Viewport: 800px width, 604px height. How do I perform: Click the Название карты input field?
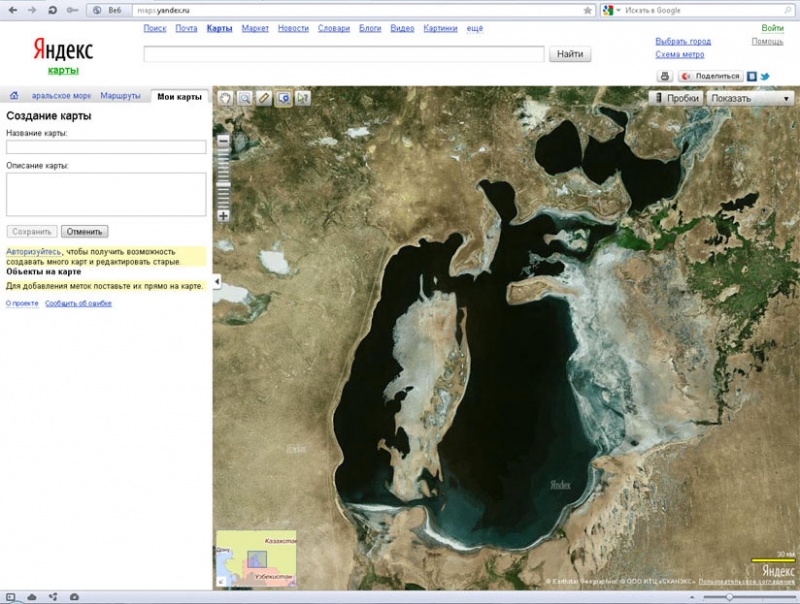coord(106,147)
